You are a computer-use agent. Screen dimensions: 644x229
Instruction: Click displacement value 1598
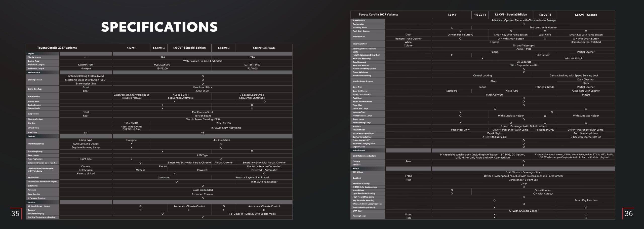coord(162,57)
